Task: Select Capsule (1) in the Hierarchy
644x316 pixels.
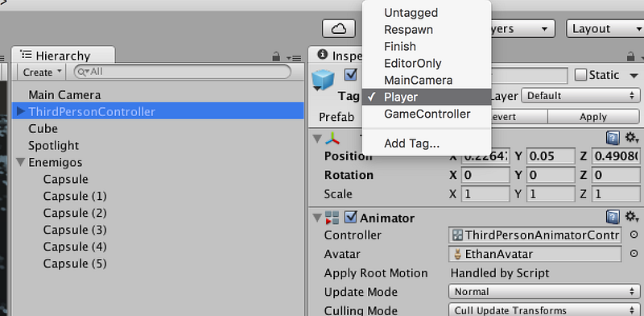Action: [x=158, y=196]
